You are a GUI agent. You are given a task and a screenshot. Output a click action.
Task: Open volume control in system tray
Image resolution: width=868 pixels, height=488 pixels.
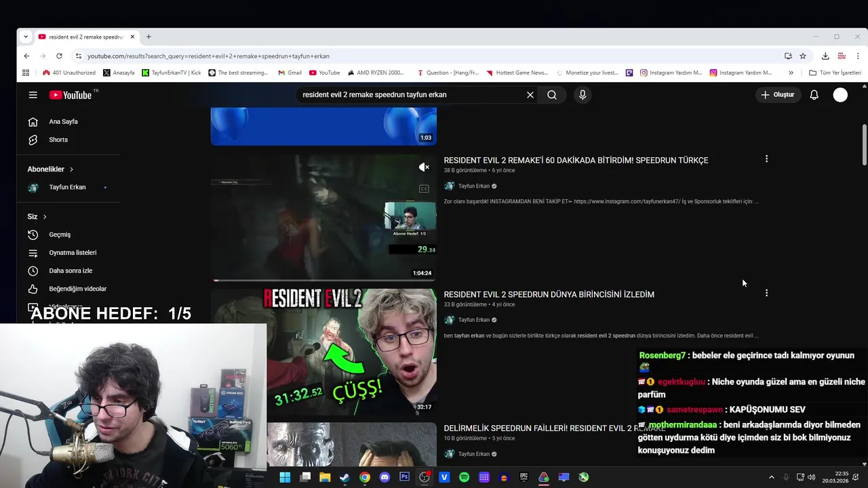pyautogui.click(x=812, y=477)
